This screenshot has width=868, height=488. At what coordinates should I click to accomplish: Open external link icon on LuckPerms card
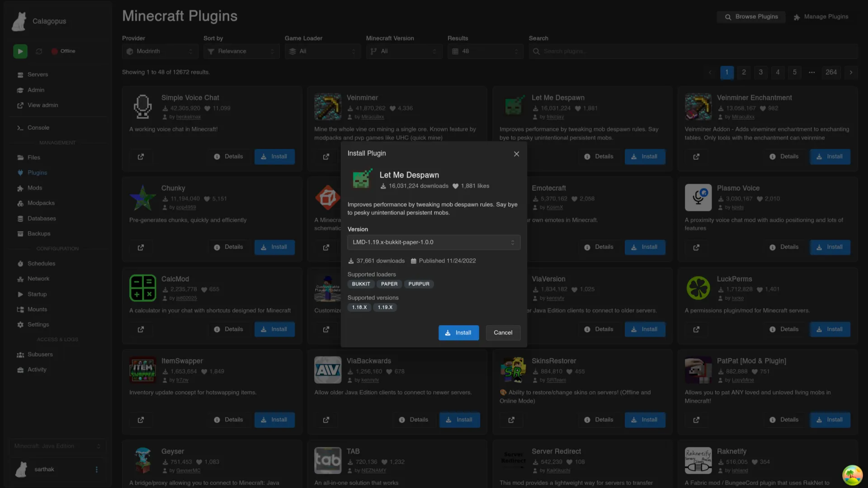coord(696,329)
